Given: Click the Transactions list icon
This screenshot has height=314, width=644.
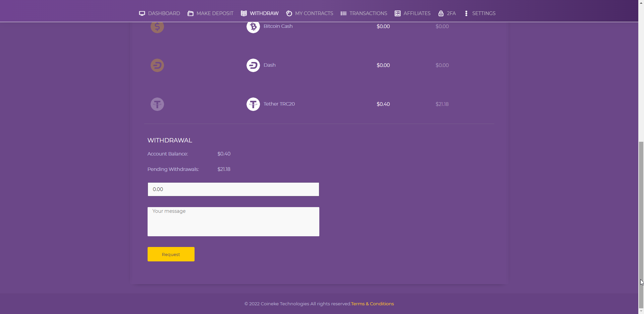Looking at the screenshot, I should (x=343, y=13).
